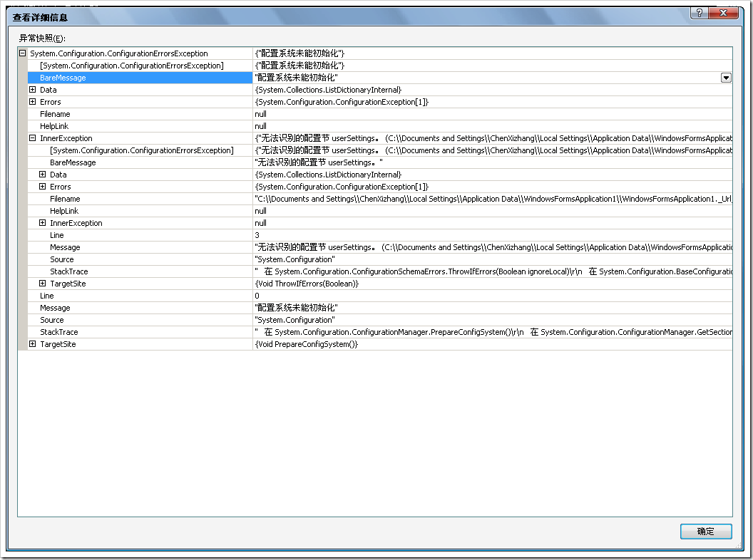Collapse the top-level InnerException node
This screenshot has width=753, height=560.
pos(32,138)
